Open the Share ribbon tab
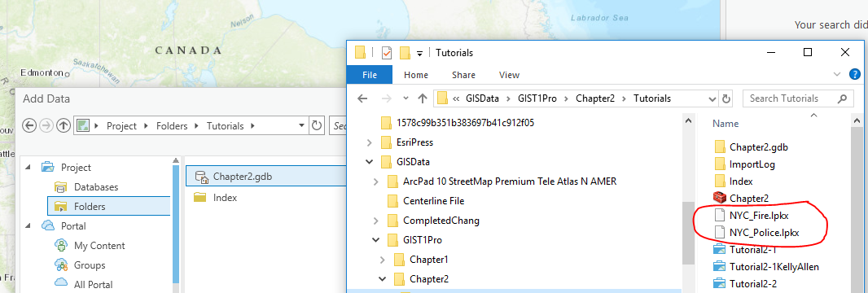 [463, 75]
